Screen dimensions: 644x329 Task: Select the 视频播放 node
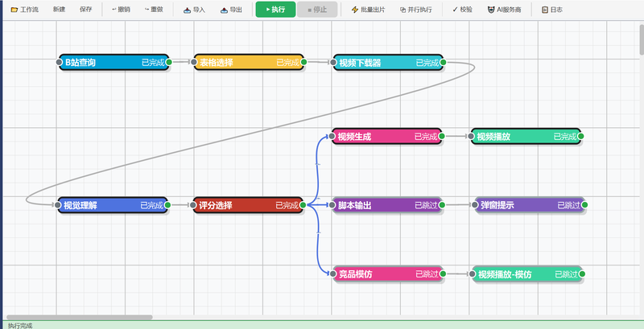tap(526, 136)
